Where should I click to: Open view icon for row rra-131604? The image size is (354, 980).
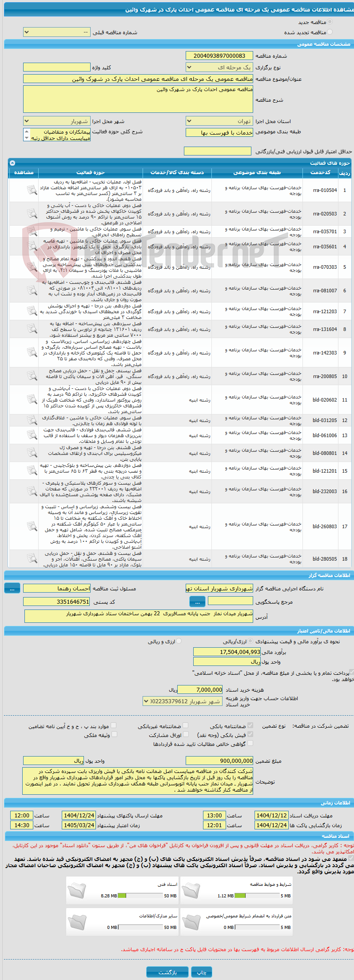click(x=32, y=329)
